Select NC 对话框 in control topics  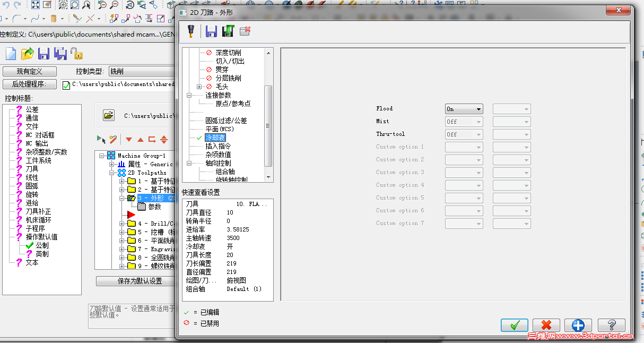pos(40,135)
